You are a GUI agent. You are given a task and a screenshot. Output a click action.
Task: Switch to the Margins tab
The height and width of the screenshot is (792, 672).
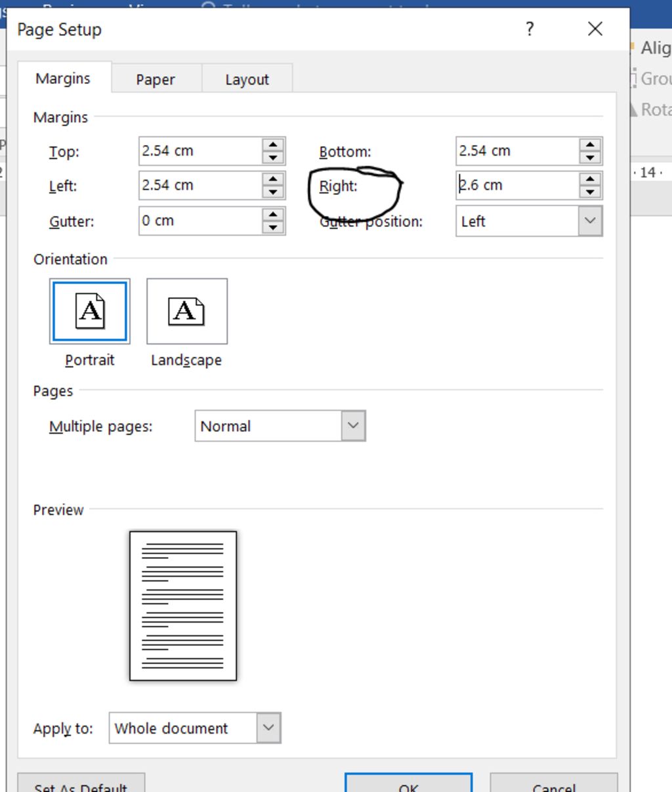click(x=64, y=79)
